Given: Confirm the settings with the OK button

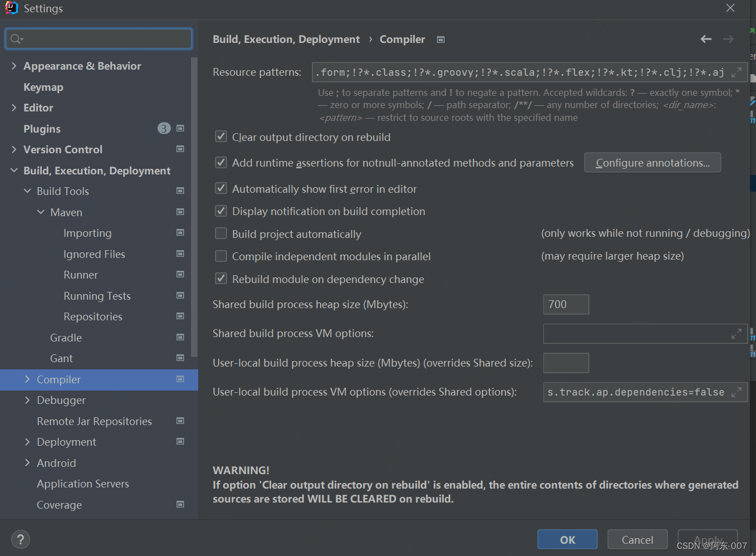Looking at the screenshot, I should pos(567,539).
